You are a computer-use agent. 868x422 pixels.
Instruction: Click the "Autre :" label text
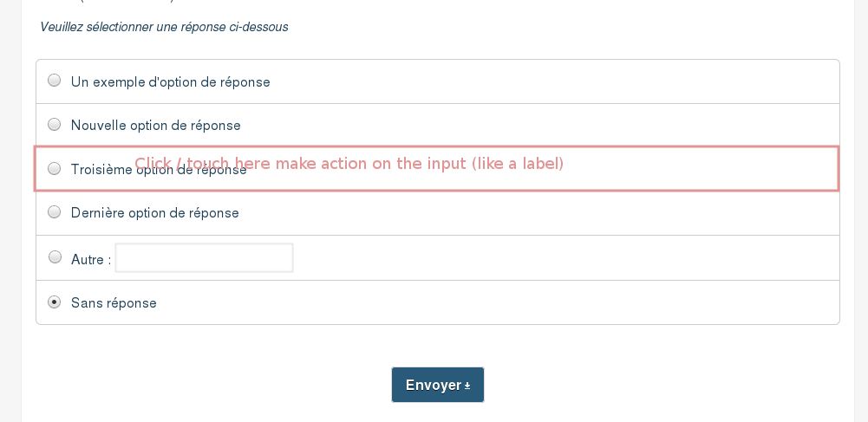point(90,259)
